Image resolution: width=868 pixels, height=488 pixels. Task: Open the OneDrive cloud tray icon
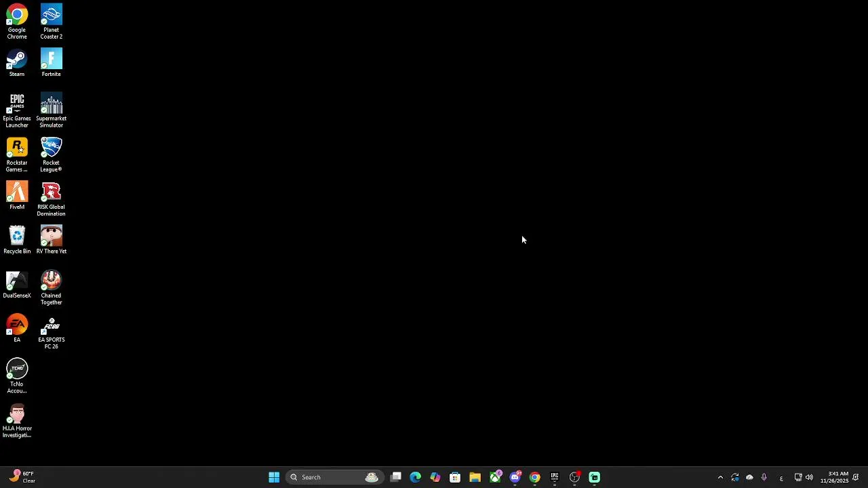[749, 477]
